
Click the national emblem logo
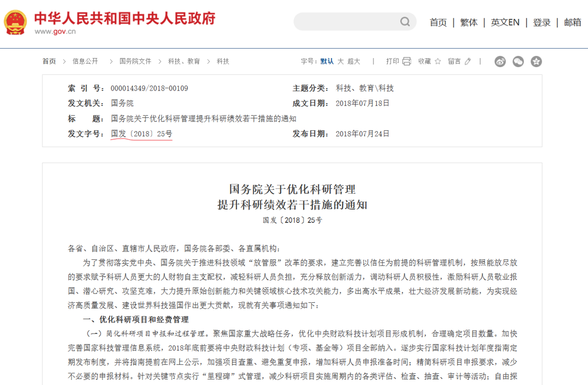pyautogui.click(x=15, y=22)
